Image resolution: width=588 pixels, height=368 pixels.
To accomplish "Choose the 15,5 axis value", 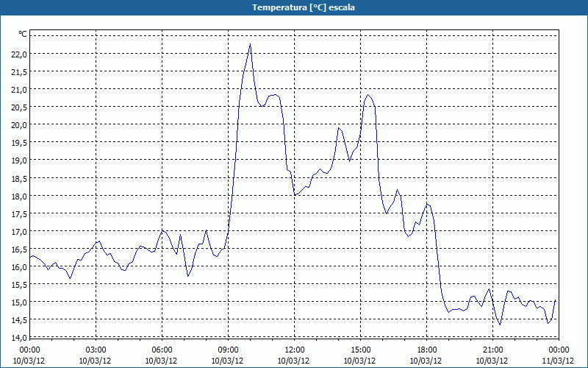I will (19, 285).
